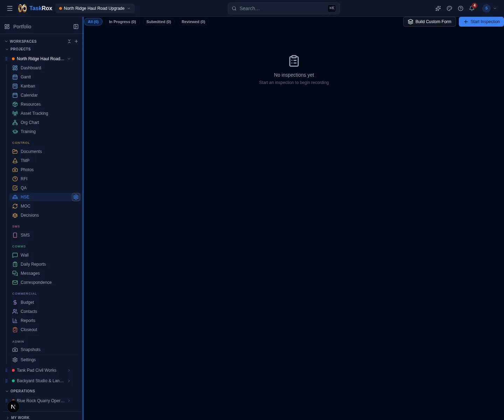The width and height of the screenshot is (504, 420).
Task: Collapse the OPERATIONS section
Action: 7,391
